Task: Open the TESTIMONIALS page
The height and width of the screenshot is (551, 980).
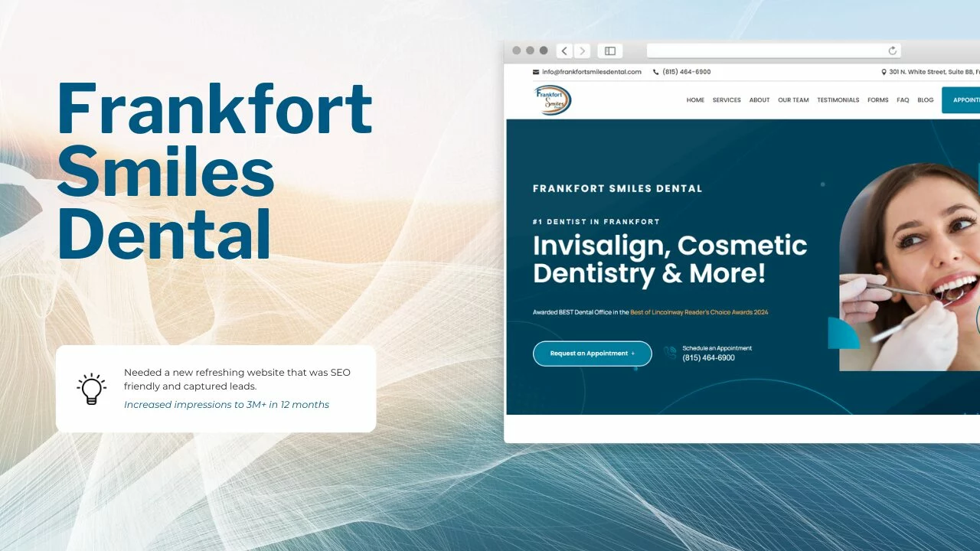Action: pyautogui.click(x=838, y=100)
